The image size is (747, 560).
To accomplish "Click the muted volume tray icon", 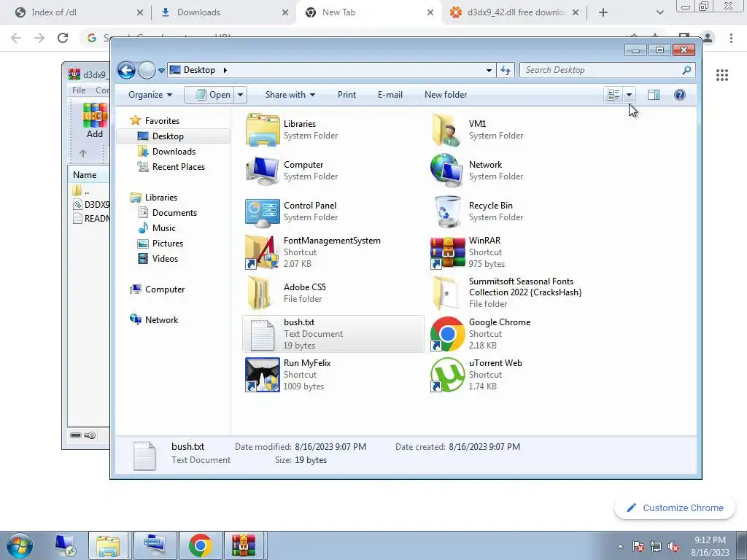I will [x=673, y=546].
